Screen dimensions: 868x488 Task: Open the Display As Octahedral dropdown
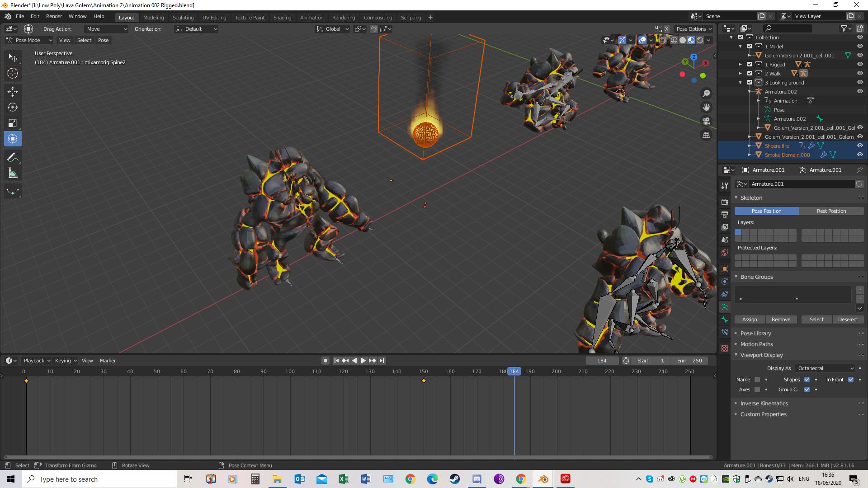pos(826,368)
